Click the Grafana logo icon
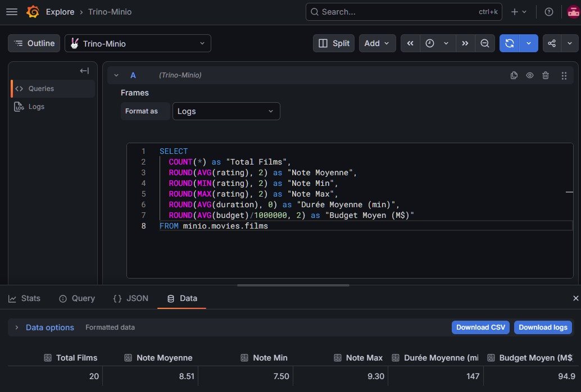Screen dimensions: 581x392 pyautogui.click(x=33, y=12)
